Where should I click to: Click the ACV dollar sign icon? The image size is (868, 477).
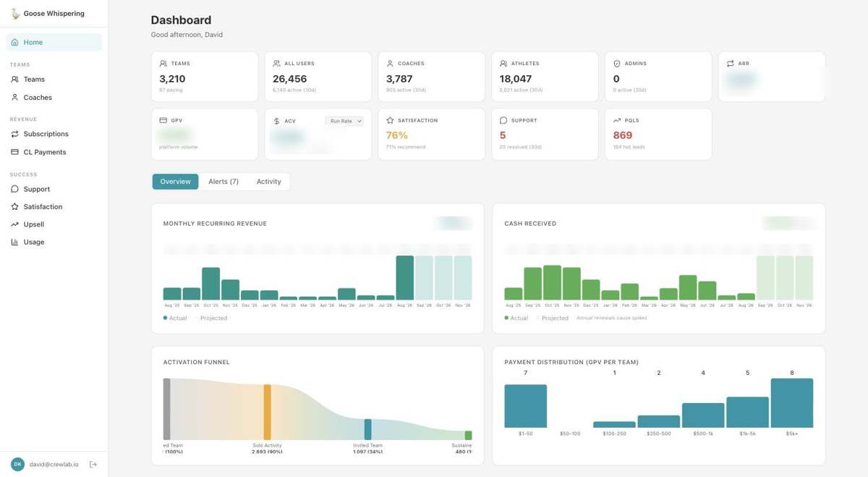276,121
